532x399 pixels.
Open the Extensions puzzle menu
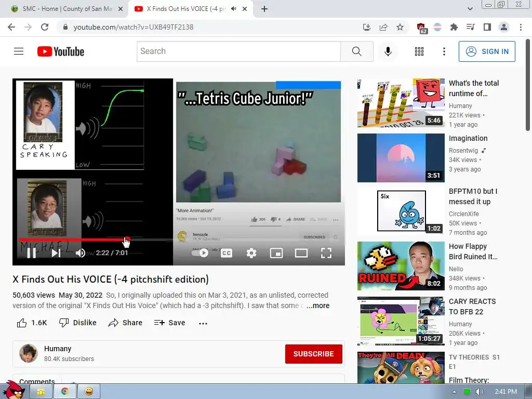[454, 27]
